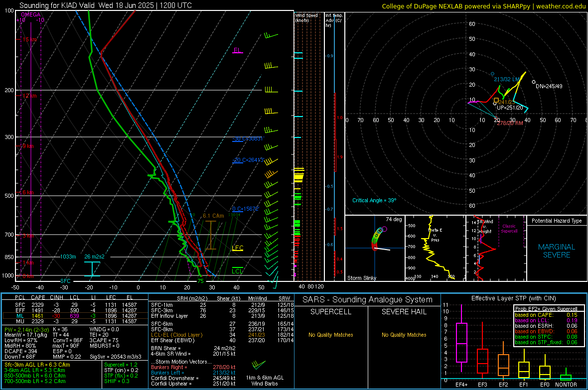Click the magenta EL marker on skew-T
The image size is (588, 390).
click(237, 51)
